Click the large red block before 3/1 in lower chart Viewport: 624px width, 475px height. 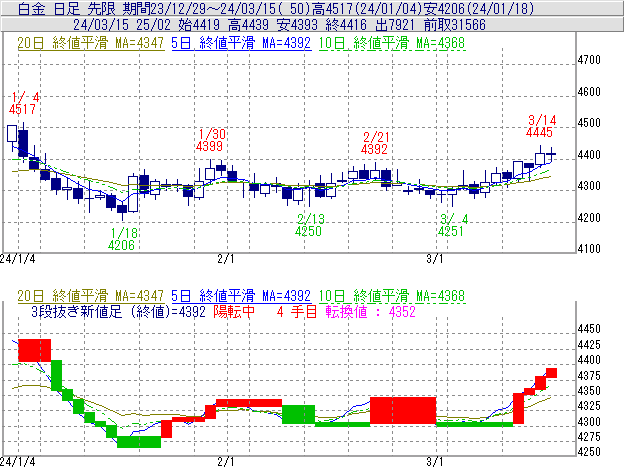[403, 411]
